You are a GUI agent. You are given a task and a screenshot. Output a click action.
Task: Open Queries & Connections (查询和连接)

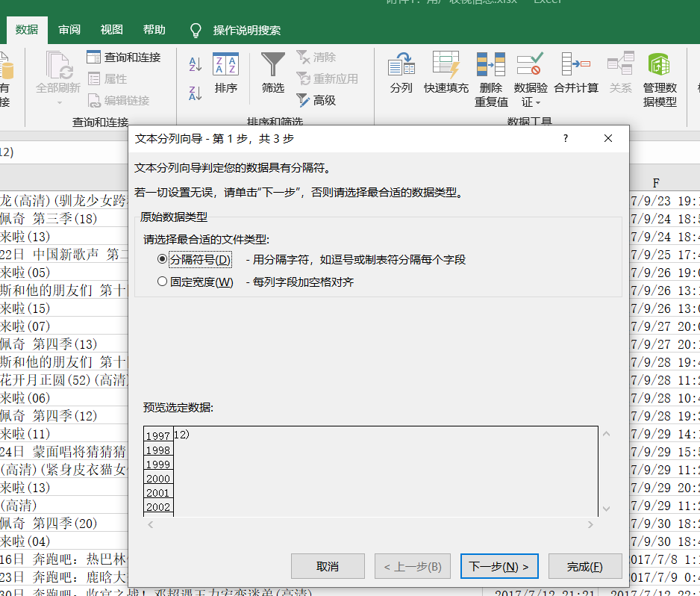click(x=124, y=58)
